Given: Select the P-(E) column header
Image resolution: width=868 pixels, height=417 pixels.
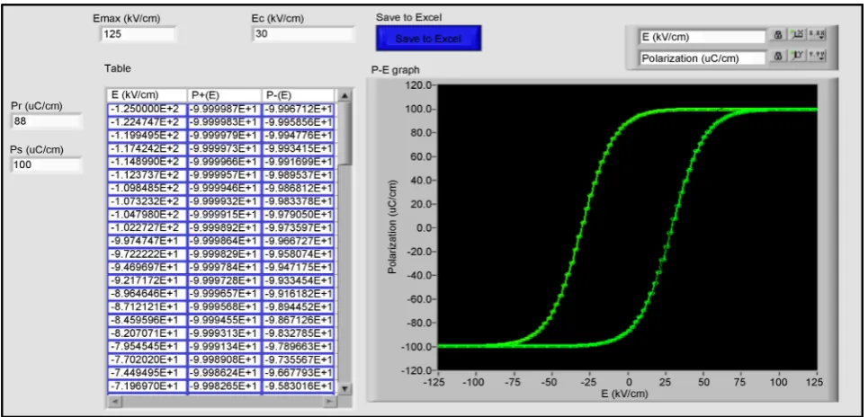Looking at the screenshot, I should pos(299,95).
